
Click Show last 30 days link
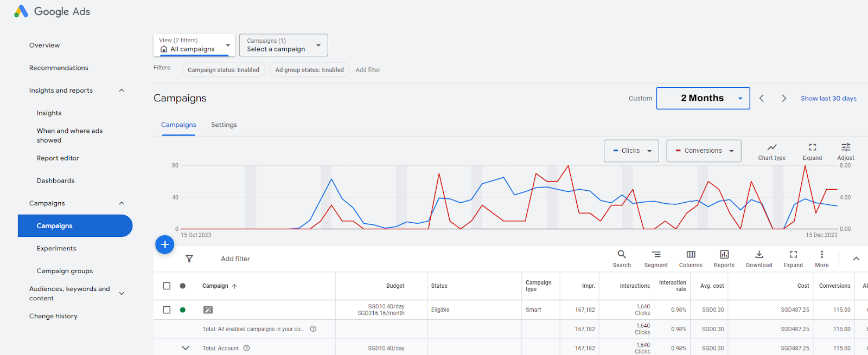828,98
